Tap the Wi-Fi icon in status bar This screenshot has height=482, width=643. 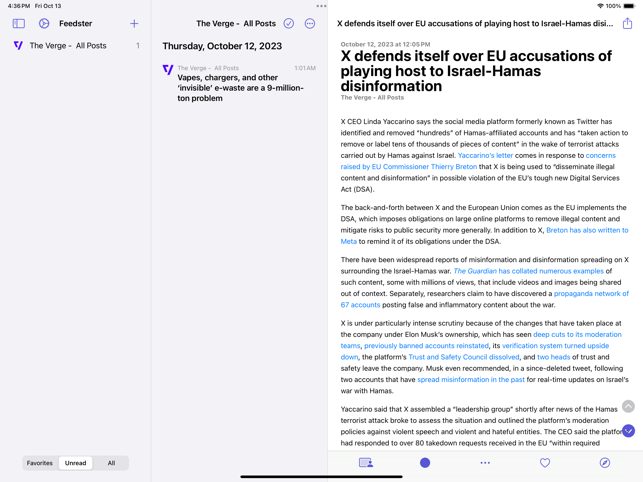pos(600,6)
